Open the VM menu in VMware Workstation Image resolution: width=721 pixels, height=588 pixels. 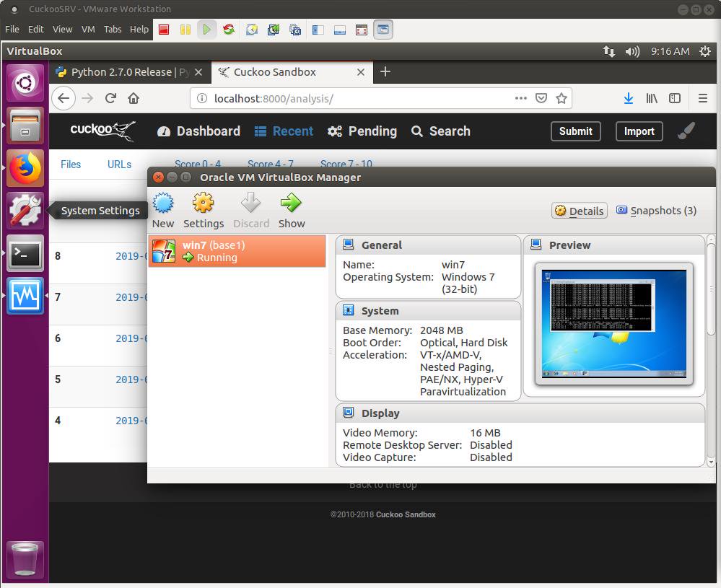pos(88,30)
